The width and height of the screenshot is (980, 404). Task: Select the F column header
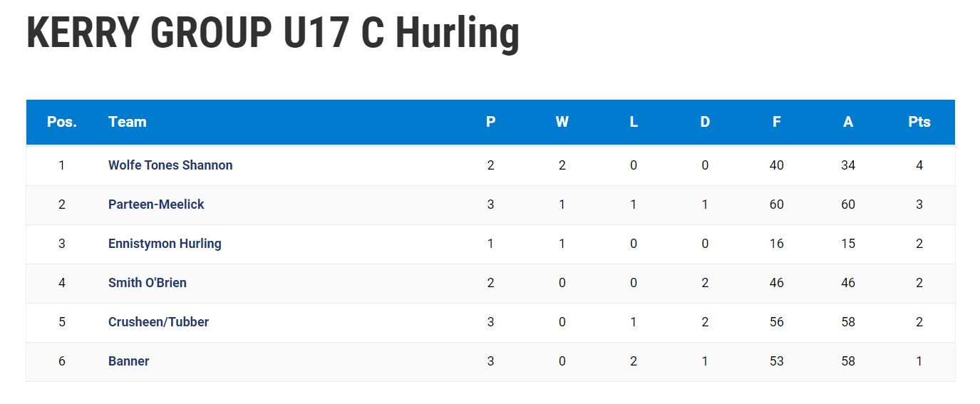coord(776,122)
